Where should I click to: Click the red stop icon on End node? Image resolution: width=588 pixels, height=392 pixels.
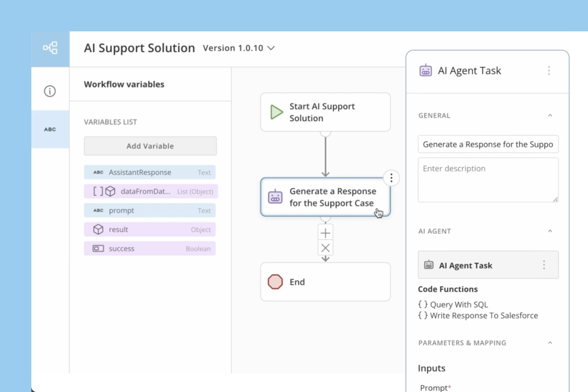pyautogui.click(x=275, y=282)
